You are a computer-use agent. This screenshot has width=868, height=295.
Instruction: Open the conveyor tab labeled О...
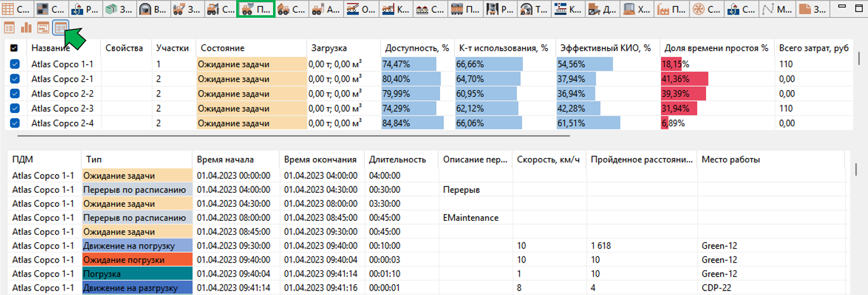361,10
